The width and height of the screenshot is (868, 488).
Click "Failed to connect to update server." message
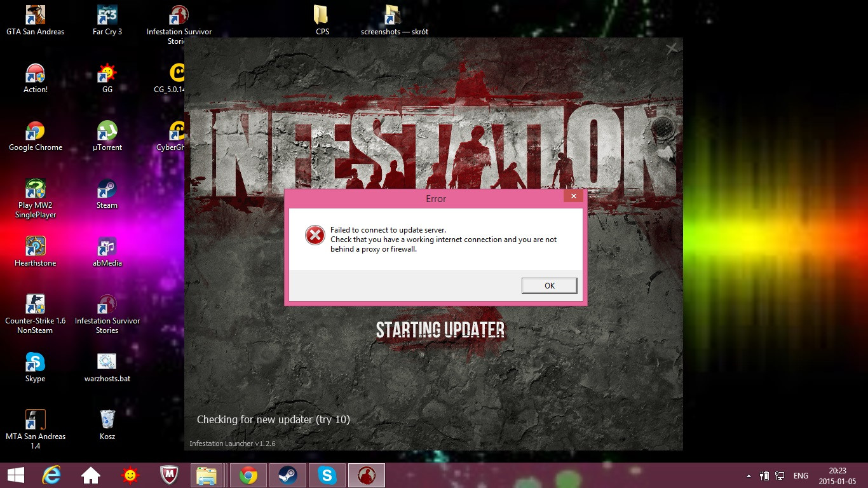coord(388,230)
